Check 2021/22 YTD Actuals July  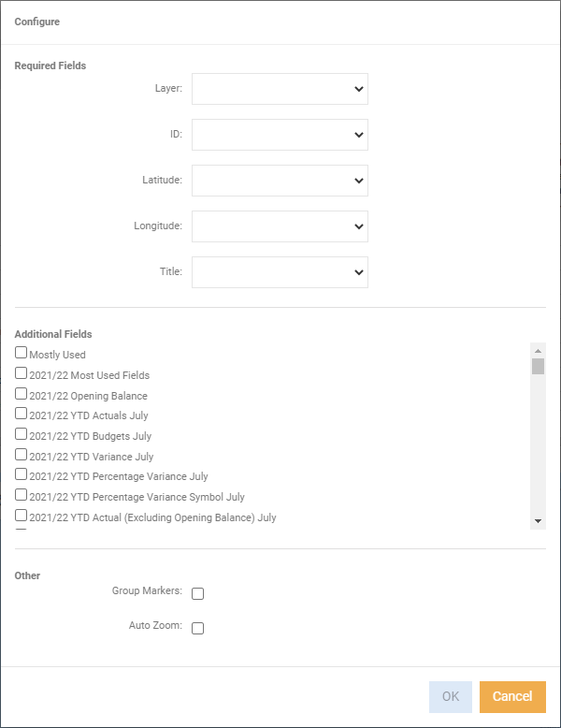pos(21,414)
